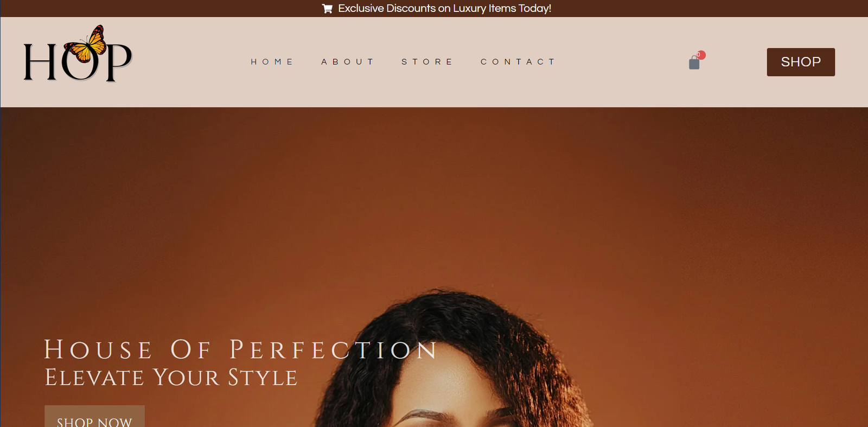Click the Elevate Your Style tagline
The height and width of the screenshot is (427, 868).
tap(171, 377)
